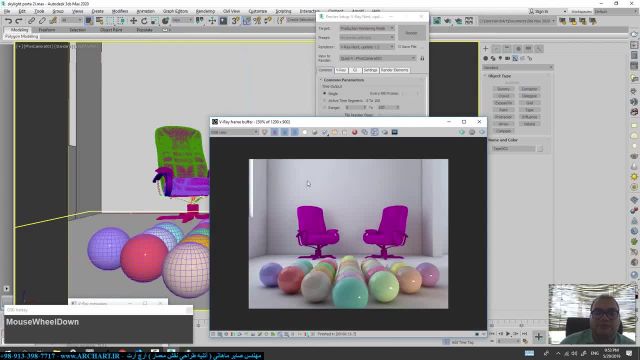The height and width of the screenshot is (360, 640).
Task: Open the Rendering menu
Action: click(205, 11)
